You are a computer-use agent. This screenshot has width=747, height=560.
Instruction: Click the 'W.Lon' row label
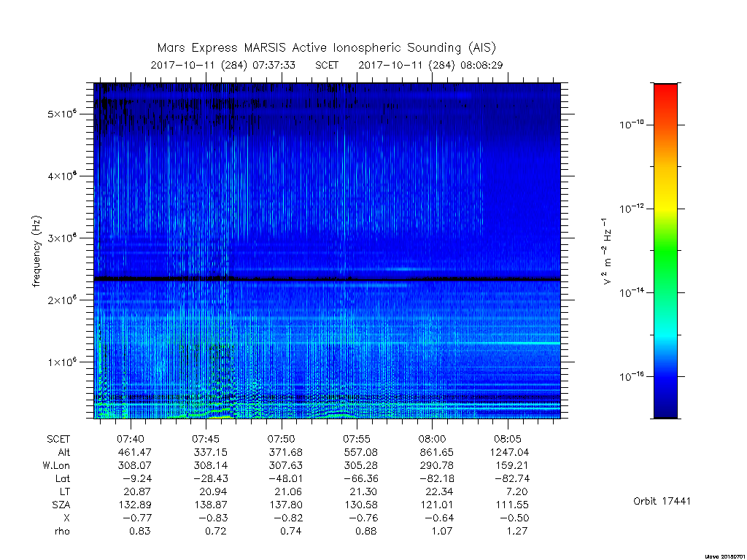point(56,465)
